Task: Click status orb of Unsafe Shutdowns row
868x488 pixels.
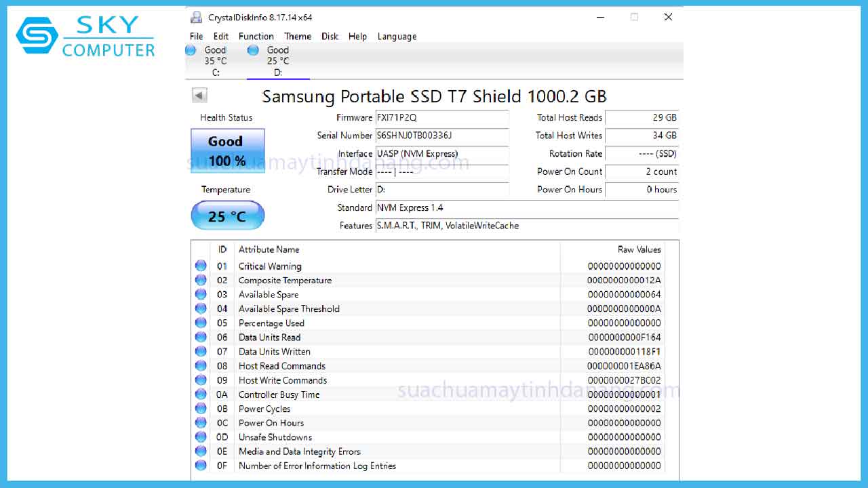Action: 201,436
